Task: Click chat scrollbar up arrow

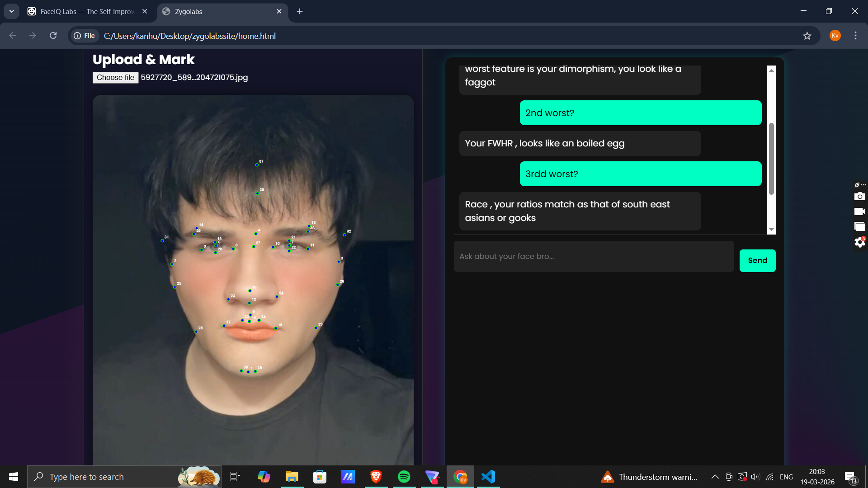Action: click(771, 70)
